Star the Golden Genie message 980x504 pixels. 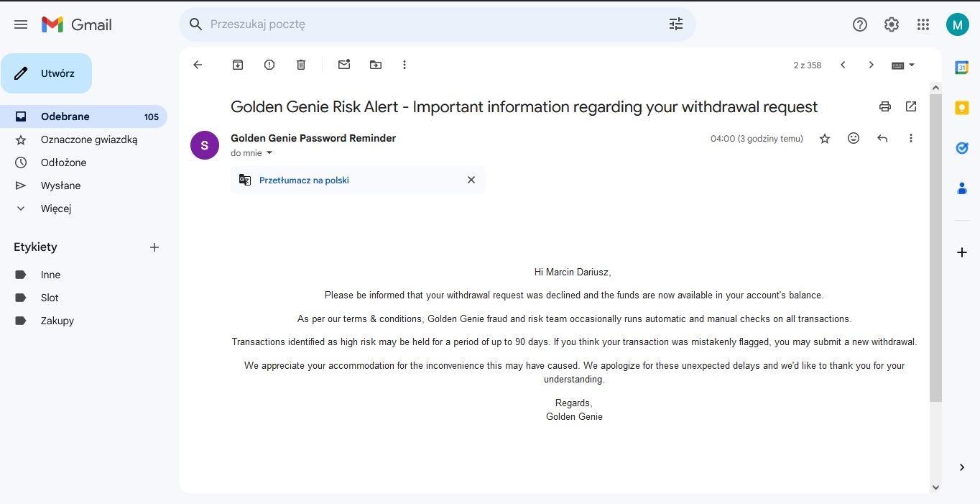click(x=825, y=139)
